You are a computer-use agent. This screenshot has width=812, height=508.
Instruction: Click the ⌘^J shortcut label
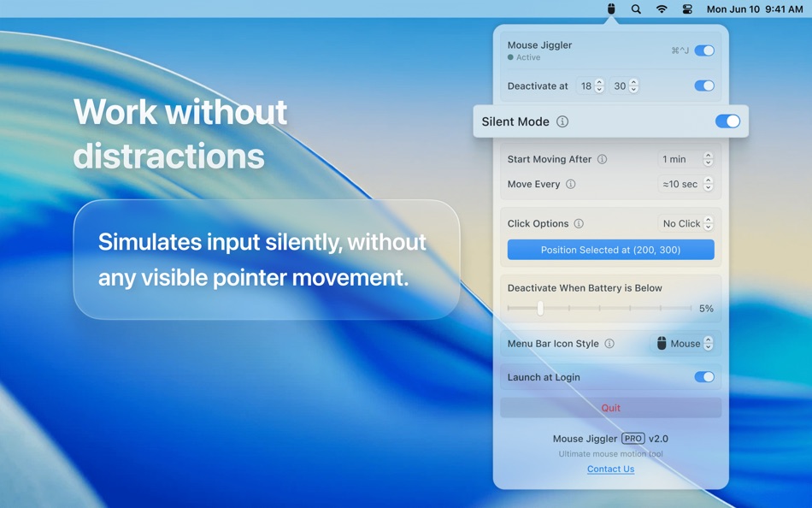[x=680, y=50]
